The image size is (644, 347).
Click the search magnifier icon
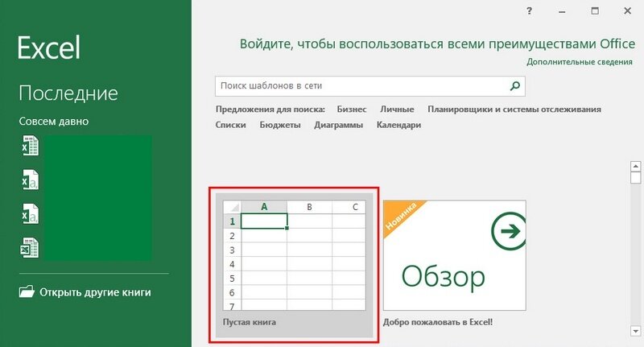pos(514,86)
